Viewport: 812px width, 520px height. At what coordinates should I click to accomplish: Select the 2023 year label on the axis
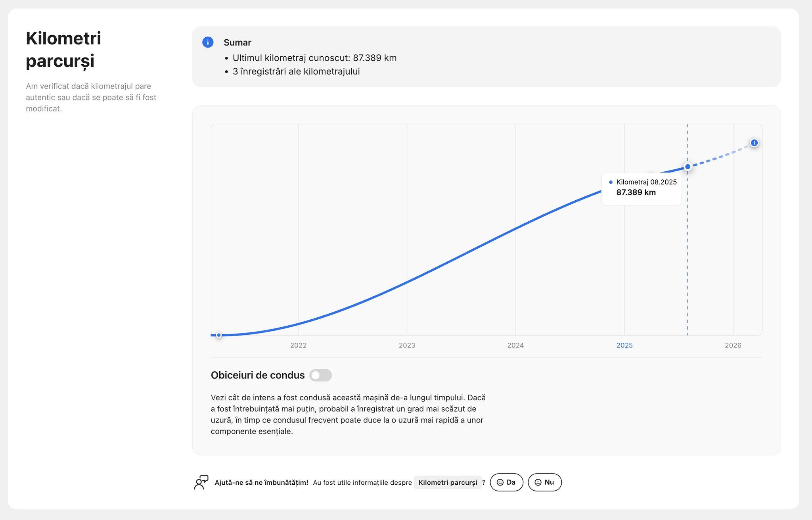tap(407, 345)
